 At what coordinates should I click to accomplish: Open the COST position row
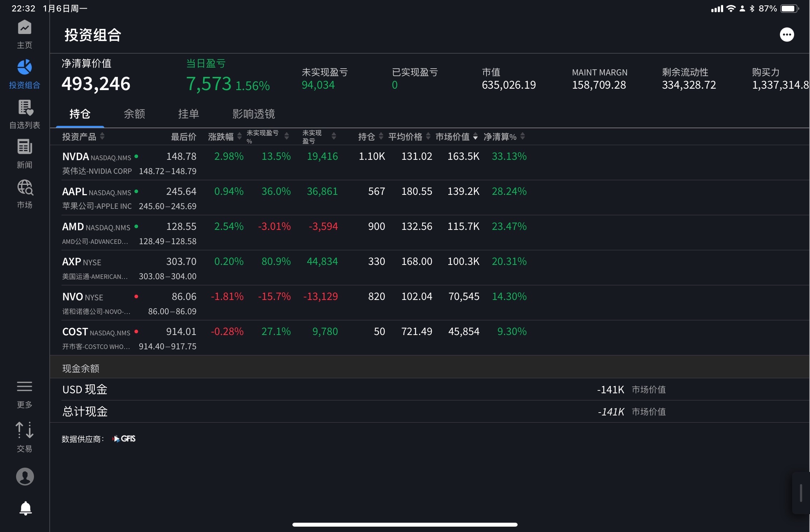tap(430, 338)
